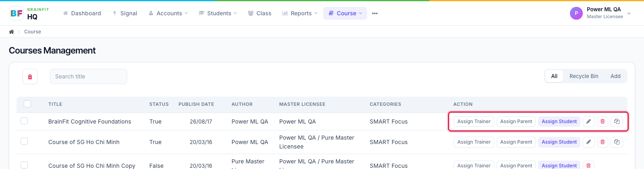Viewport: 644px width, 169px height.
Task: Check the Course of SG Ho Chi Minh Copy checkbox
Action: 24,165
